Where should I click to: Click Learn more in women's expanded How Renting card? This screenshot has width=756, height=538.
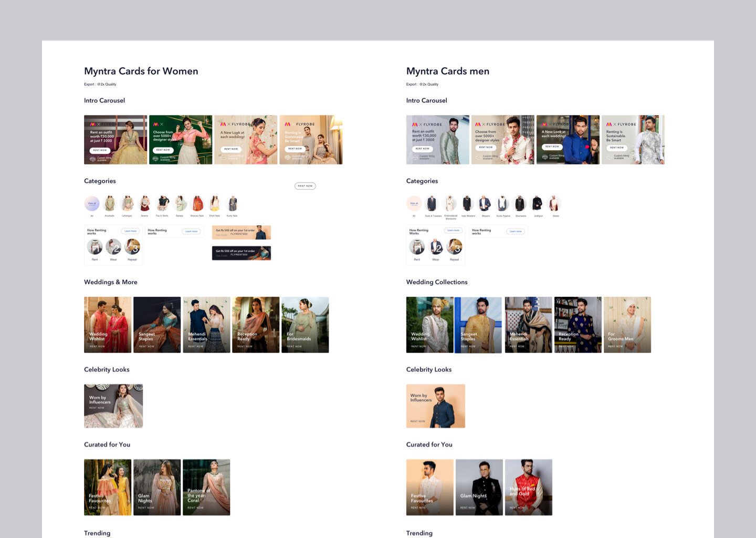tap(130, 231)
